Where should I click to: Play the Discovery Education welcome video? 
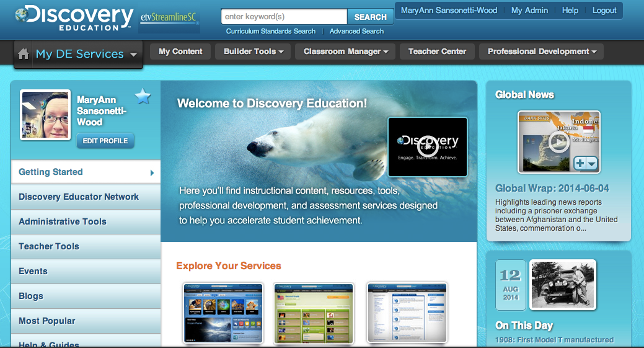428,146
